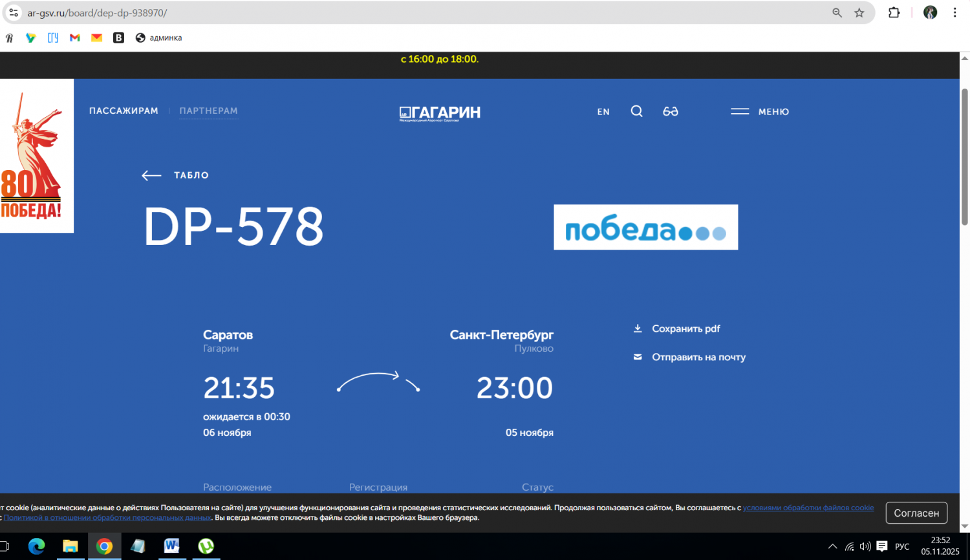The height and width of the screenshot is (560, 970).
Task: Click the browser address bar URL
Action: pyautogui.click(x=97, y=13)
